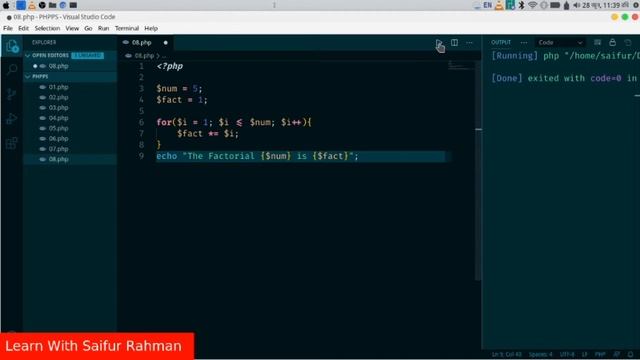Open the Go menu
This screenshot has height=360, width=640.
coord(88,28)
